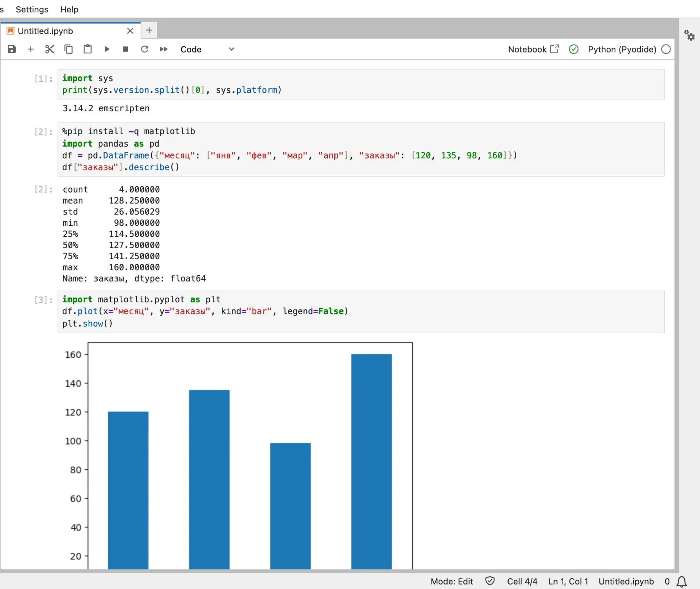Click the max 160.000000 output row
The image size is (700, 589).
(x=111, y=267)
